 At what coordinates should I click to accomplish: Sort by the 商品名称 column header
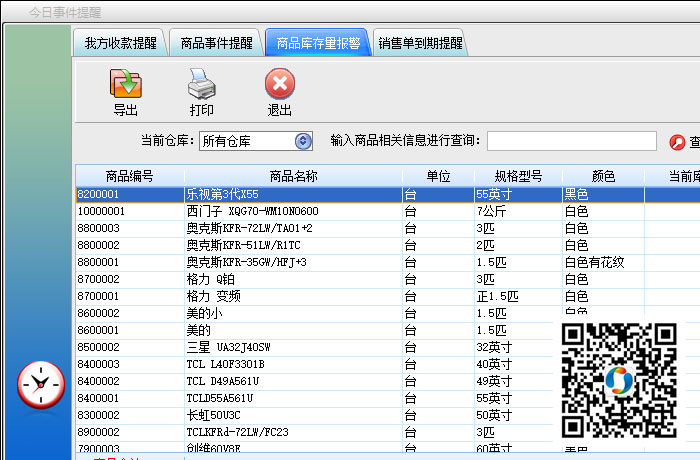coord(293,176)
